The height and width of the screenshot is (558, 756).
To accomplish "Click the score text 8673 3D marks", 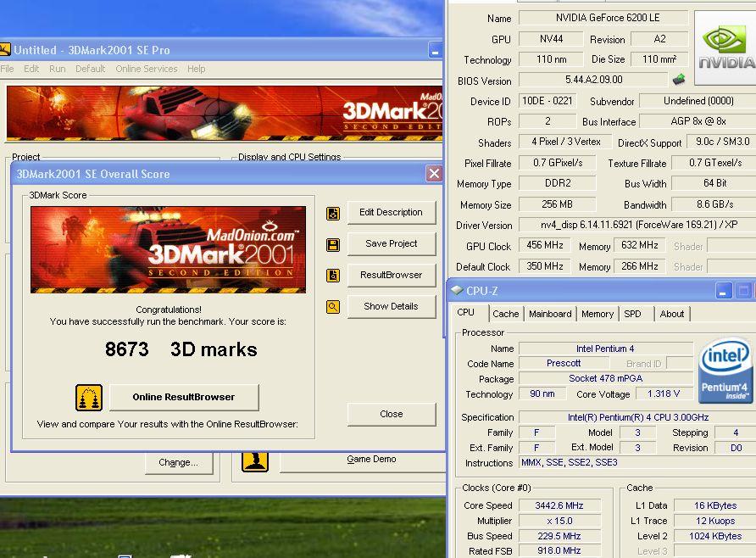I will [181, 349].
